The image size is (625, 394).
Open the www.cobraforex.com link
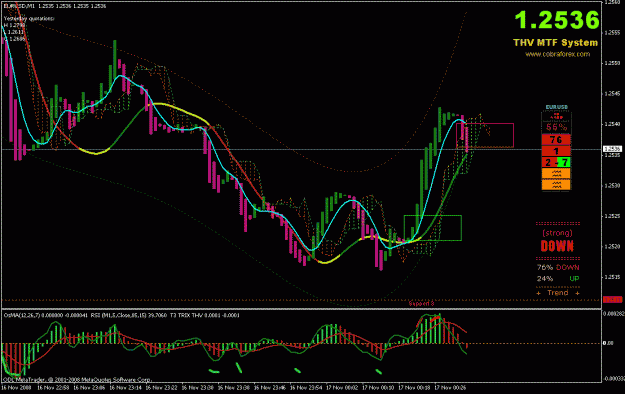(x=557, y=54)
